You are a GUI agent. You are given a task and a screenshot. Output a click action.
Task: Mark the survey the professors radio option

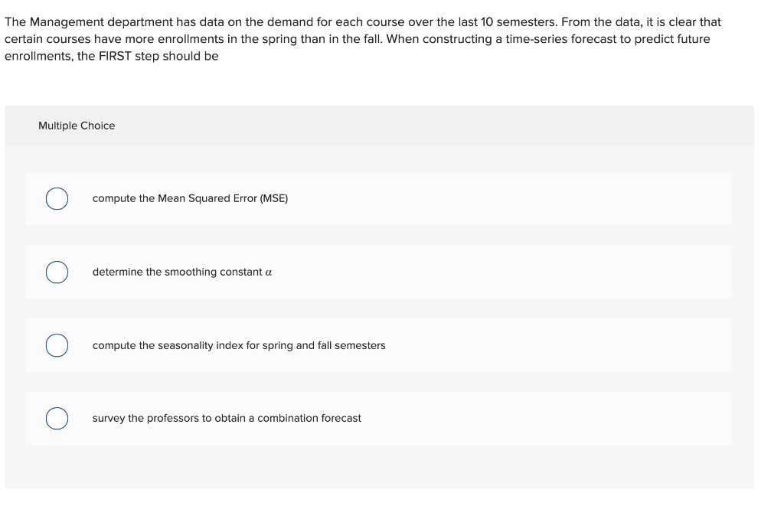pyautogui.click(x=57, y=419)
